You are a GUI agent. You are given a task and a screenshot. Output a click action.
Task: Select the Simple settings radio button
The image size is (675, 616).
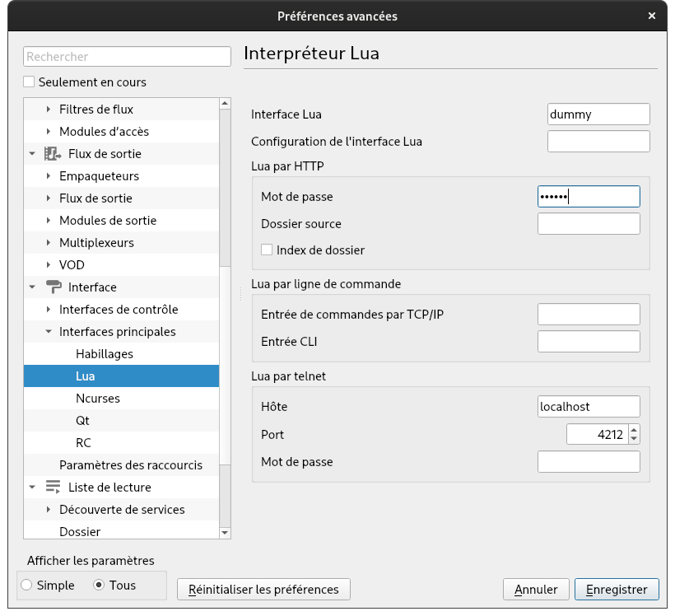tap(27, 586)
